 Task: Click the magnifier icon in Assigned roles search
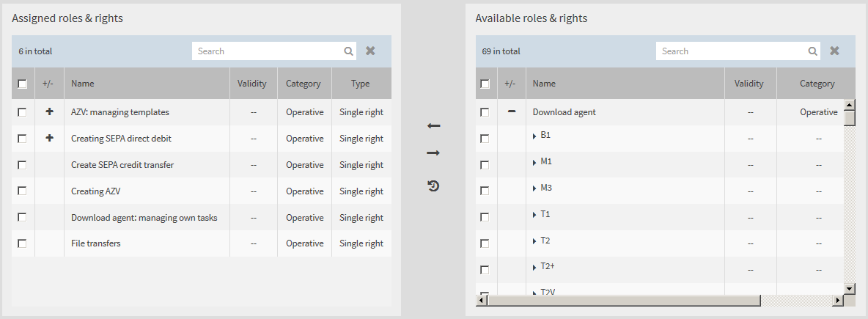[x=348, y=51]
